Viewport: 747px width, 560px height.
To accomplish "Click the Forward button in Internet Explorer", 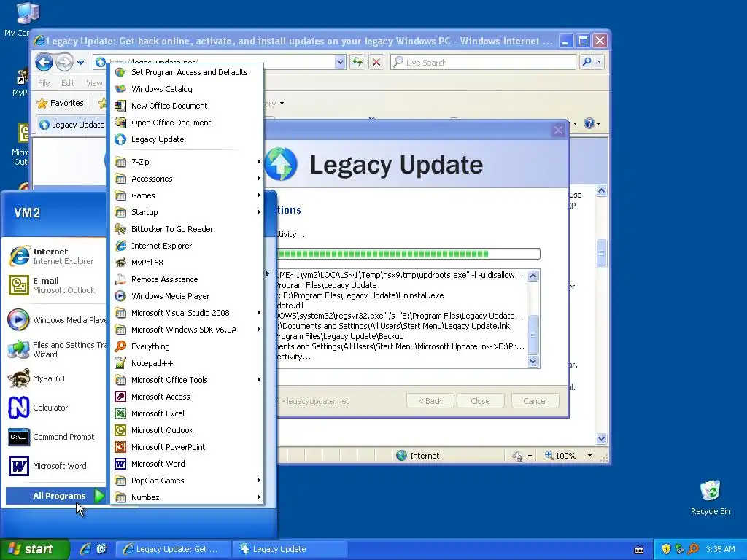I will click(x=64, y=62).
